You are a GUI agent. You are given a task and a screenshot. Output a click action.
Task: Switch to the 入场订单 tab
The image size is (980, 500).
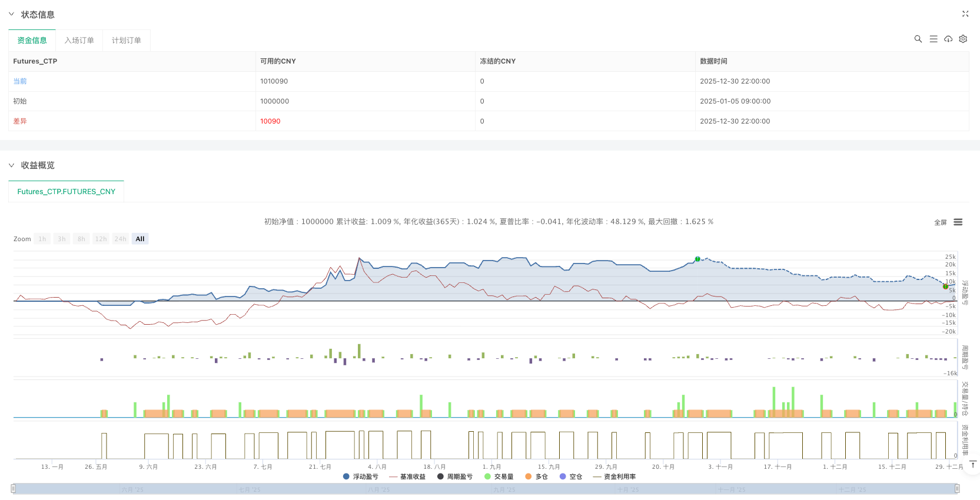pos(79,41)
